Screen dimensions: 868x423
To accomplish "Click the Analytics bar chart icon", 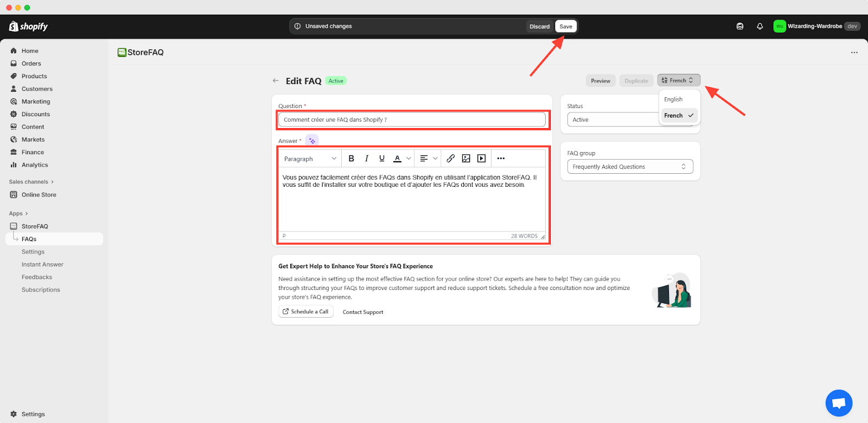I will click(x=14, y=165).
